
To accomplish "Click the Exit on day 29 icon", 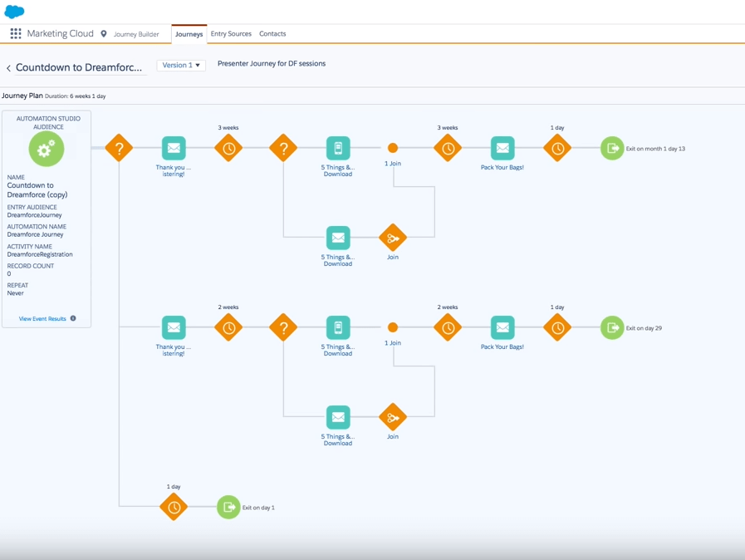I will point(612,327).
